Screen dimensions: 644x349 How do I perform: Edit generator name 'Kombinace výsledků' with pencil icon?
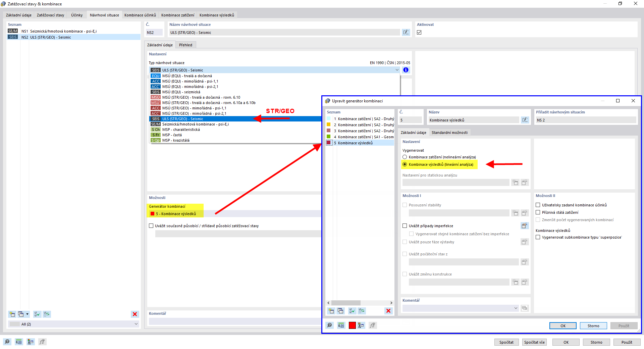coord(525,120)
